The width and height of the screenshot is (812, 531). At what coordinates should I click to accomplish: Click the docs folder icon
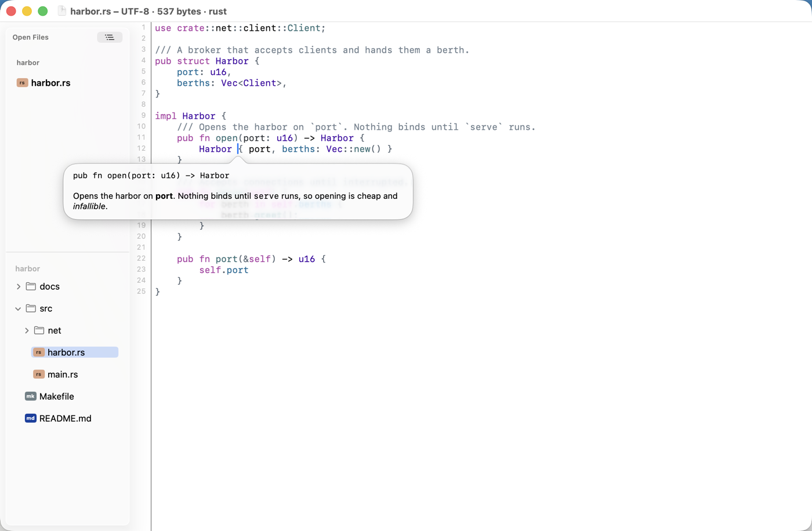coord(31,286)
